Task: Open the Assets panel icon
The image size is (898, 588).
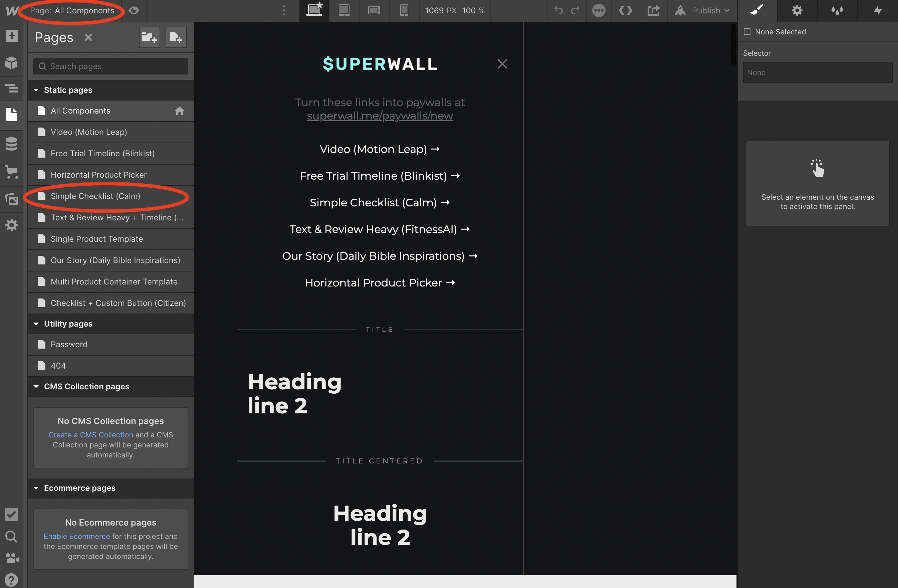Action: coord(11,198)
